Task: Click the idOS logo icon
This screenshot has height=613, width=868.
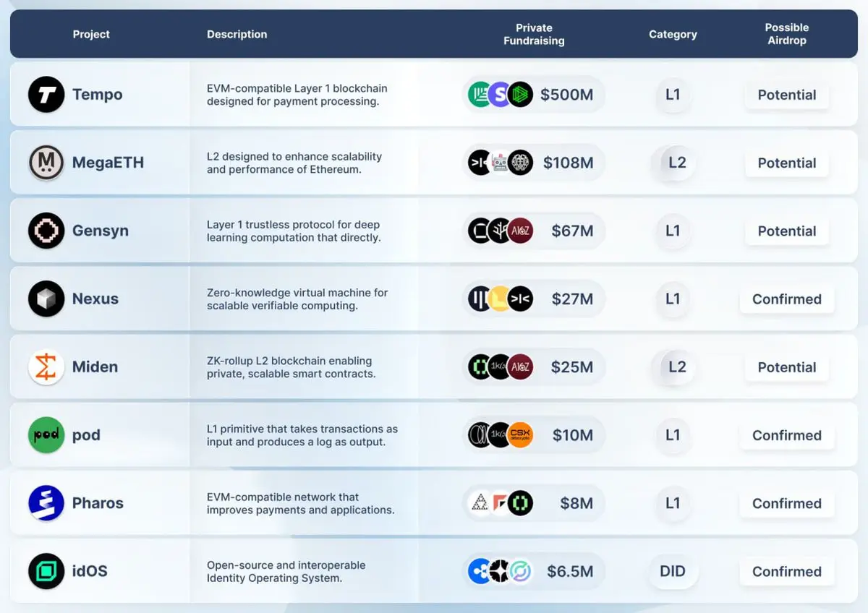Action: click(x=46, y=571)
